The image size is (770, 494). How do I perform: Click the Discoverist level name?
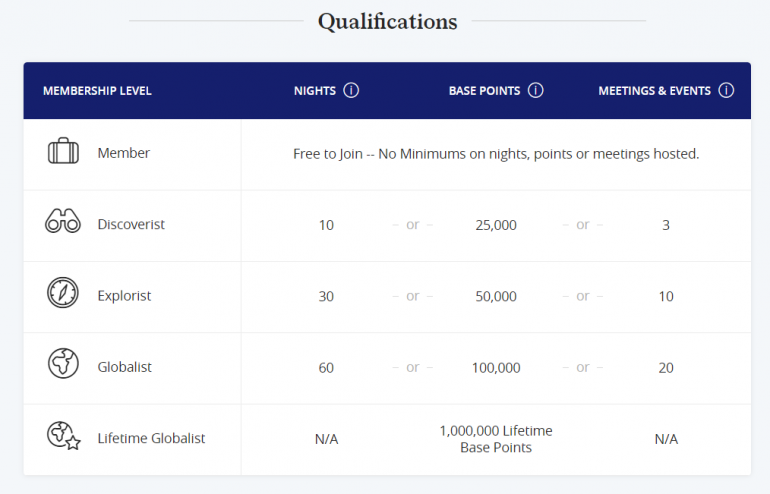click(x=131, y=225)
